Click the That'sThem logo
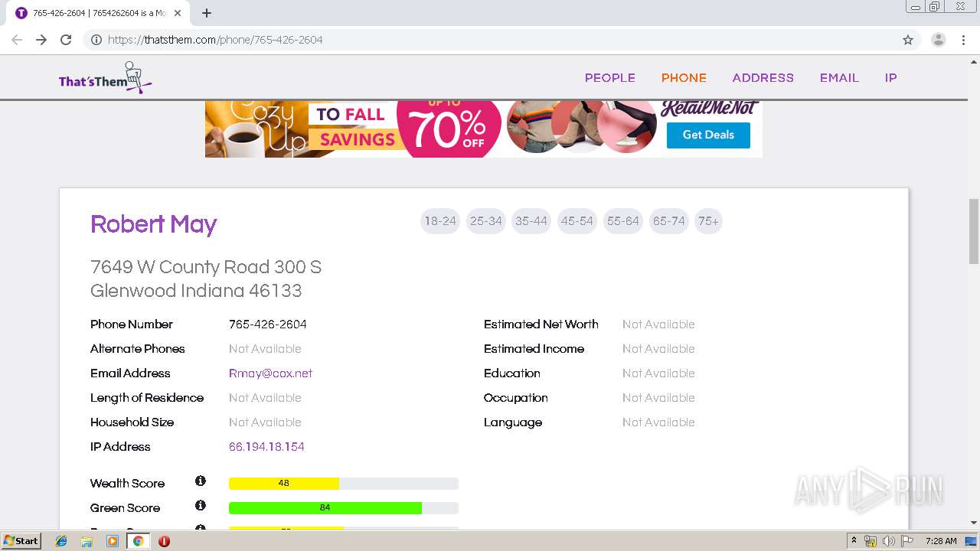This screenshot has width=980, height=551. [105, 77]
